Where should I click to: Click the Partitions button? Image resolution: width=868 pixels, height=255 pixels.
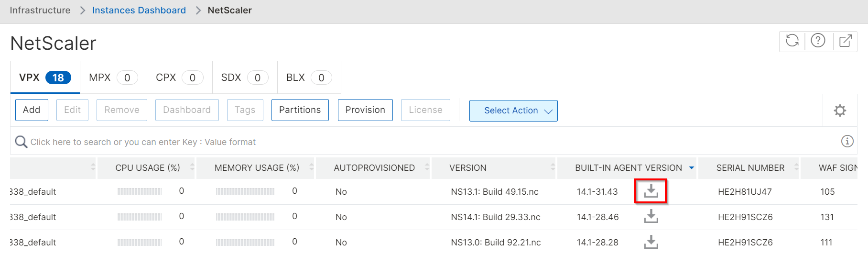click(x=300, y=110)
